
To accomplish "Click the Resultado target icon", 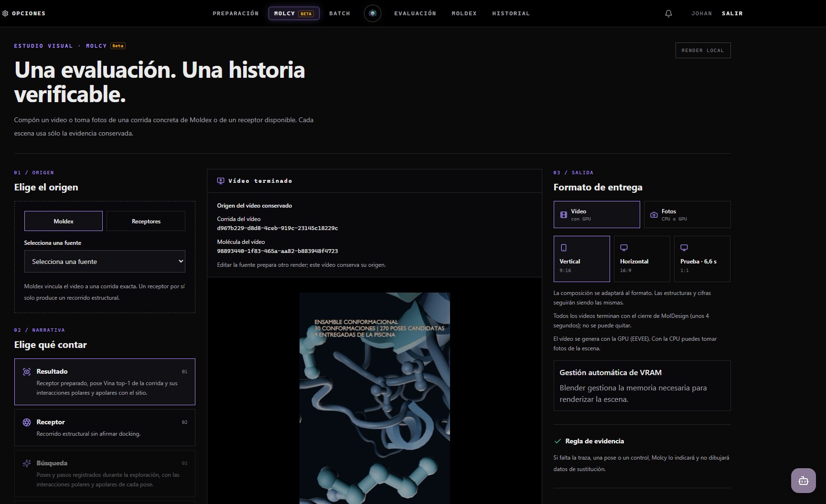I will 27,372.
